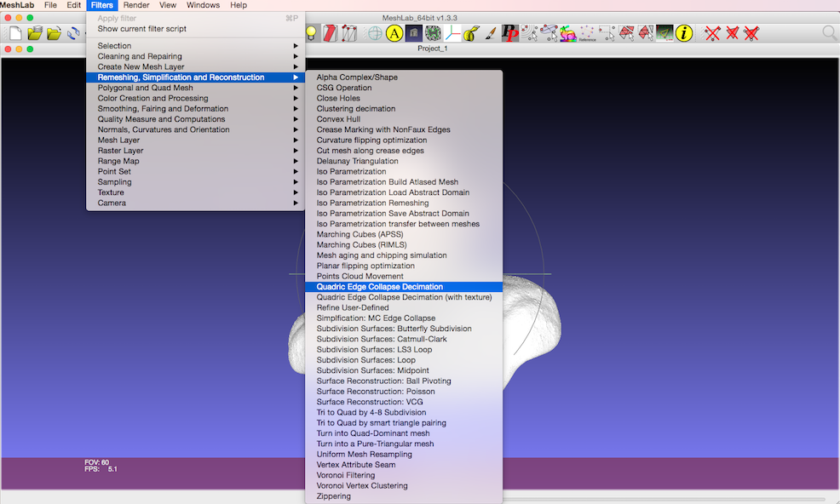The width and height of the screenshot is (840, 504).
Task: Click the point selection radial cursor icon
Action: (x=529, y=33)
